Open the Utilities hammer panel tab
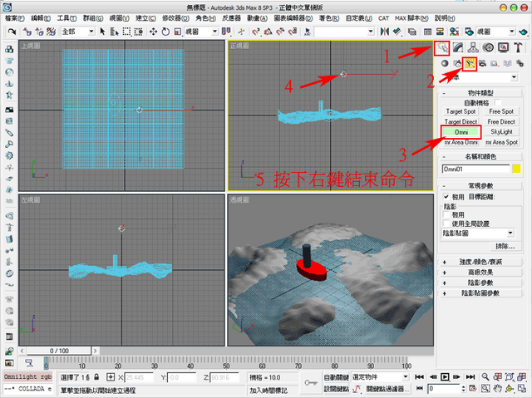Screen dimensions: 532x398 pyautogui.click(x=518, y=48)
